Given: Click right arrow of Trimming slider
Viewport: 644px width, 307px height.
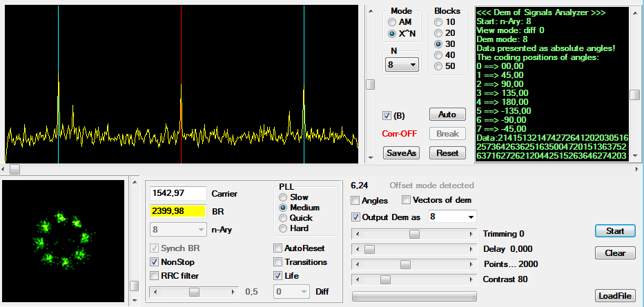Looking at the screenshot, I should (x=471, y=234).
